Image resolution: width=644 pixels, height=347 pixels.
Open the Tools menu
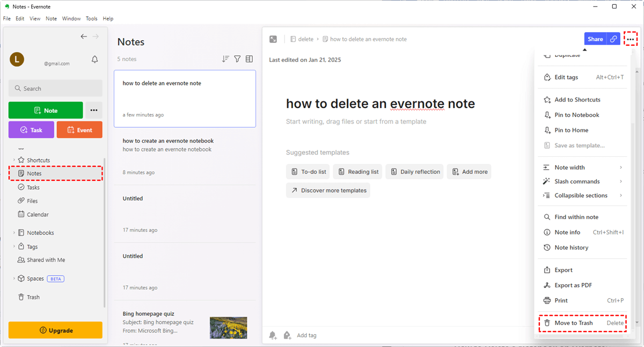coord(92,18)
